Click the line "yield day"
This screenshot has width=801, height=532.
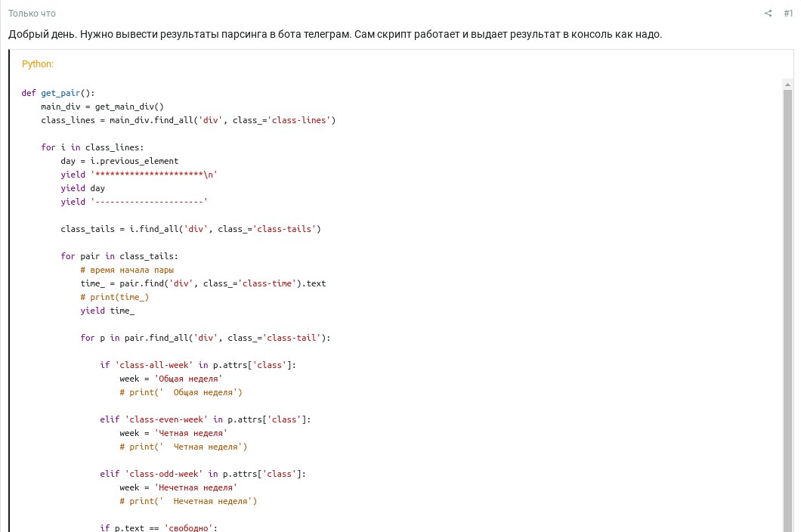pos(83,188)
